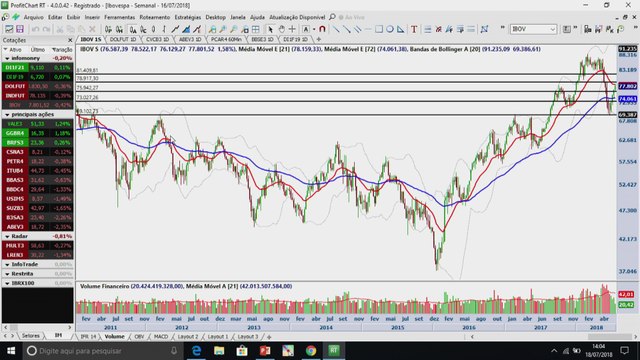640x360 pixels.
Task: Open the Windows Start menu
Action: click(11, 351)
